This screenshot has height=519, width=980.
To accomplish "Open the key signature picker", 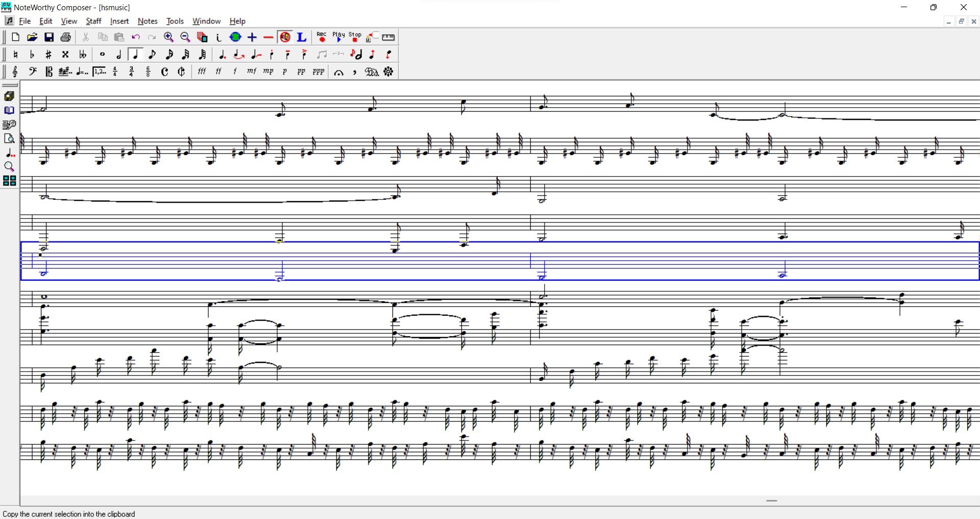I will (x=65, y=72).
